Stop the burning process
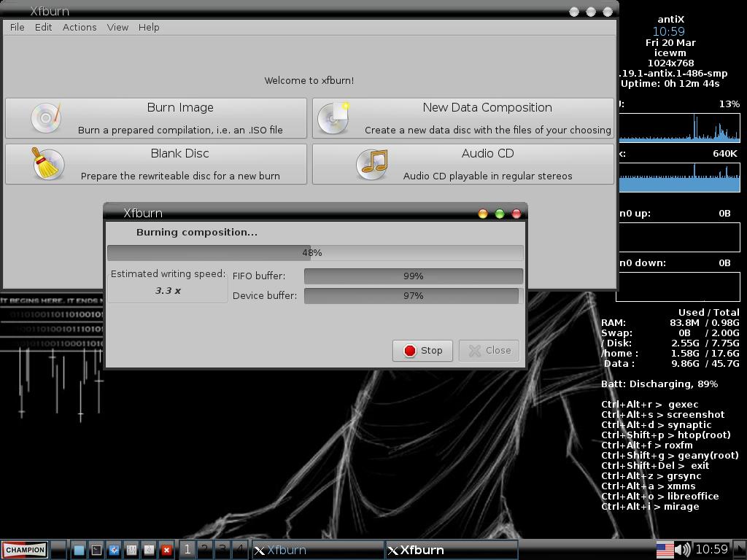The height and width of the screenshot is (560, 747). (x=422, y=351)
